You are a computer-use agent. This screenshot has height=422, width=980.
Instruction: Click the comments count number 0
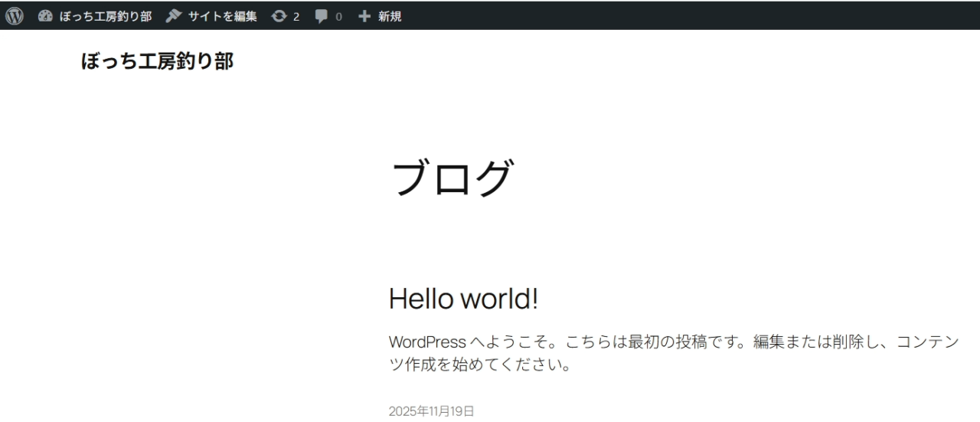[338, 17]
